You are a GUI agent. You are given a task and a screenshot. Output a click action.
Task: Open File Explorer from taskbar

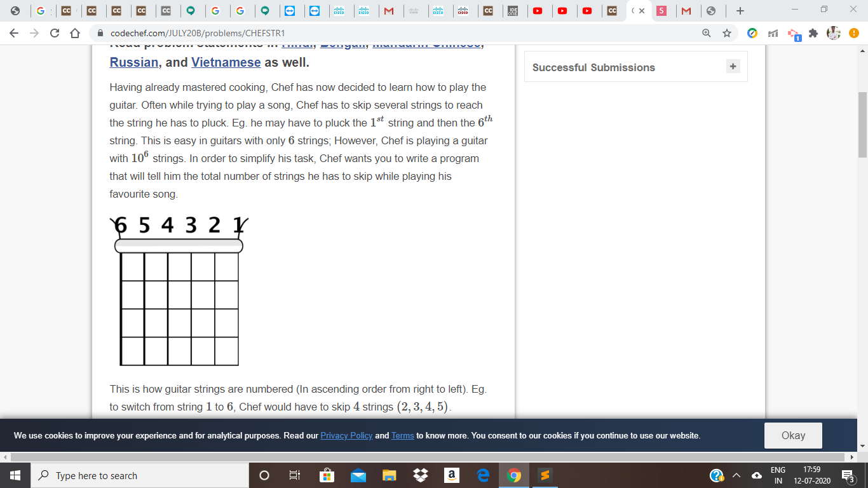click(x=389, y=475)
